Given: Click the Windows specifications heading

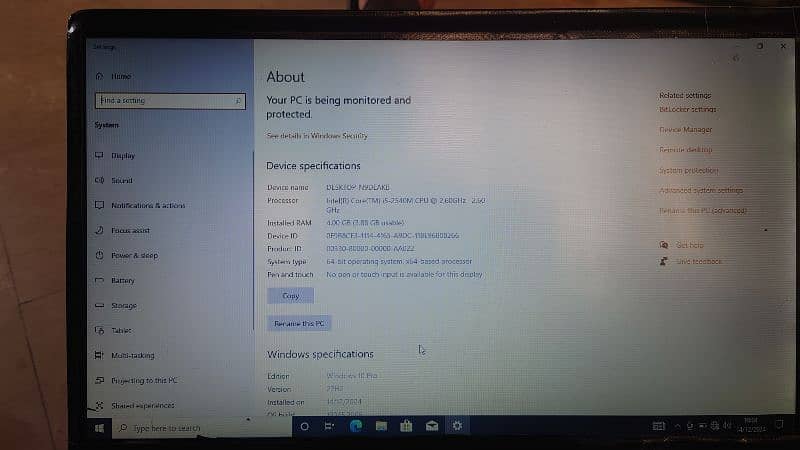Looking at the screenshot, I should [320, 354].
